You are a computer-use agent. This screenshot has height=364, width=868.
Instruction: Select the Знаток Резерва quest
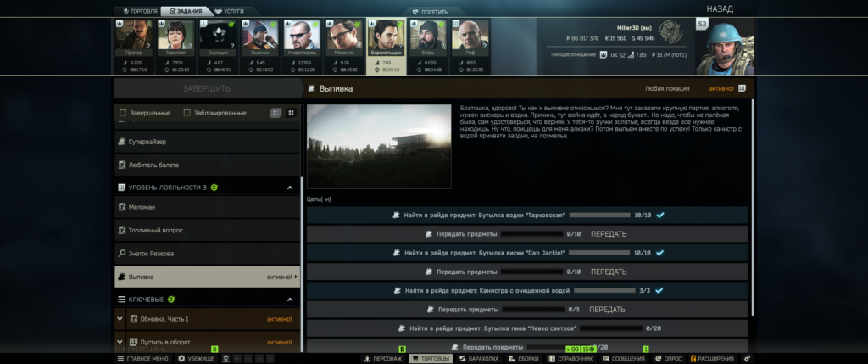pos(207,253)
